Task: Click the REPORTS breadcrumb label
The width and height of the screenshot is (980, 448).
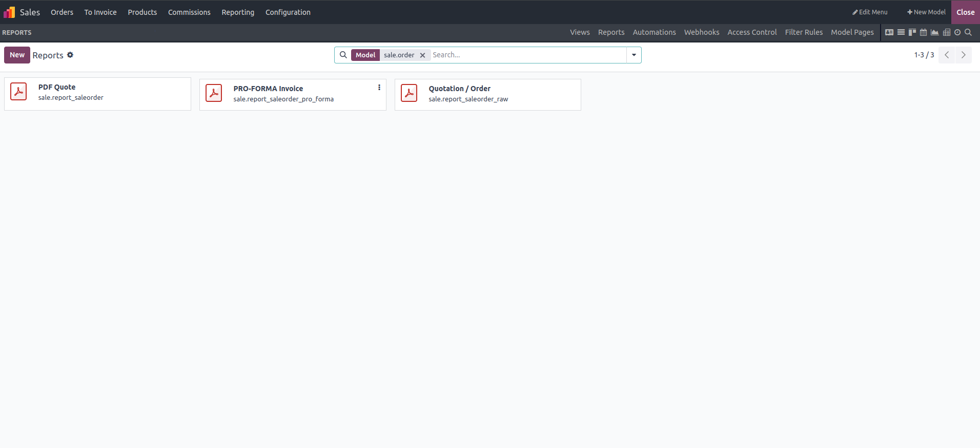Action: [17, 32]
